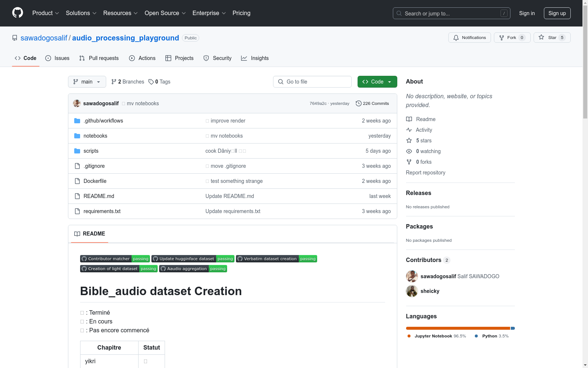View the 226 Commits history

click(x=372, y=103)
